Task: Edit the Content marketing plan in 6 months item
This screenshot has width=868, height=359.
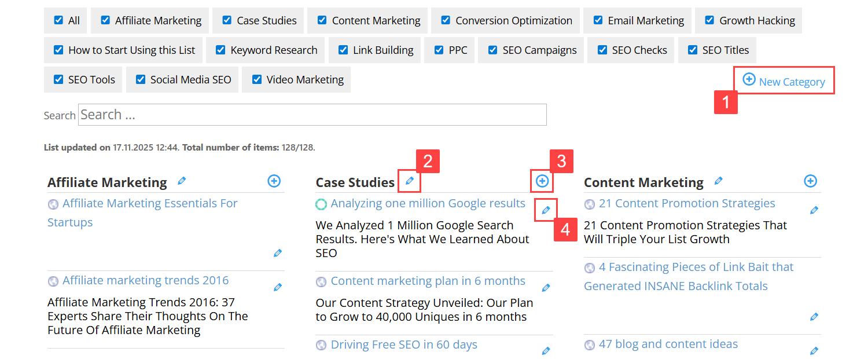Action: click(x=546, y=287)
